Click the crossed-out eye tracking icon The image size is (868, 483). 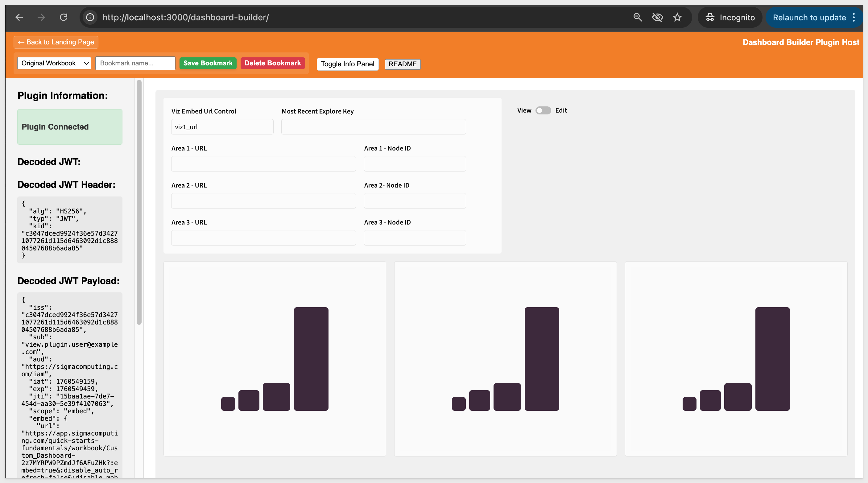coord(657,17)
